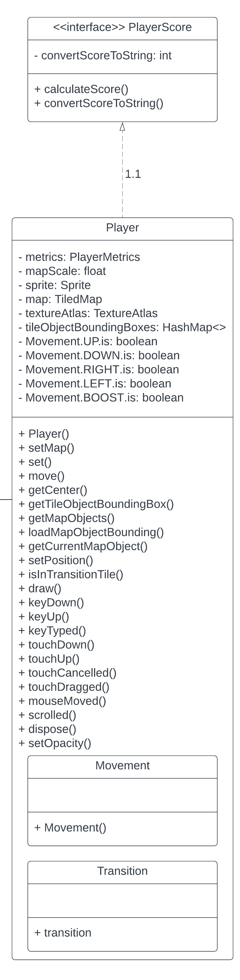The width and height of the screenshot is (240, 980).
Task: Click the Player class title
Action: [x=122, y=228]
